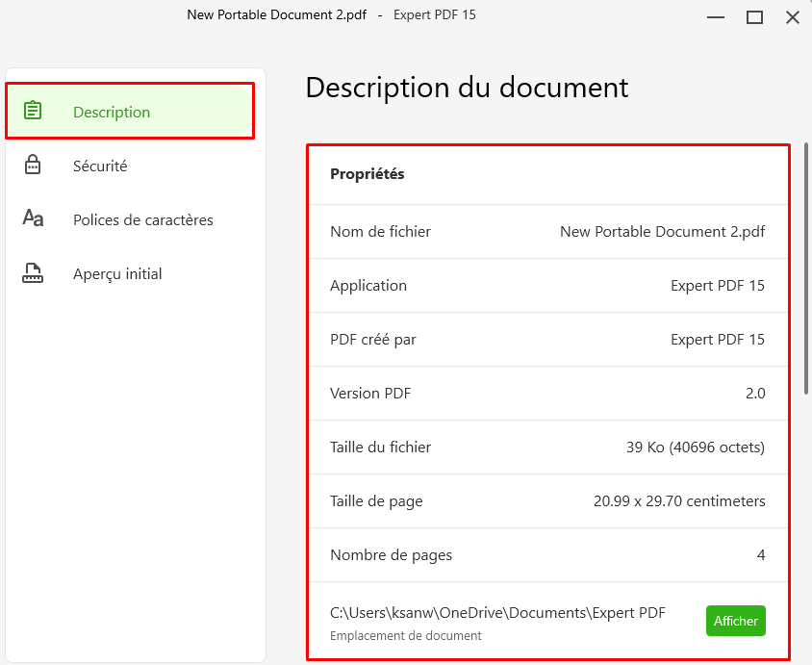812x665 pixels.
Task: Minimize the Expert PDF window
Action: tap(716, 17)
